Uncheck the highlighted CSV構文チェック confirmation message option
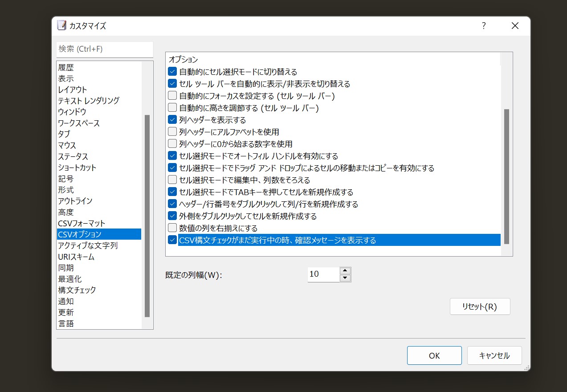Viewport: 567px width, 392px height. coord(172,240)
